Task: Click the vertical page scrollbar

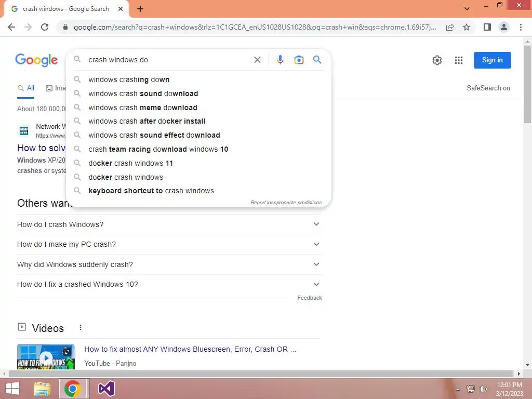Action: point(527,85)
